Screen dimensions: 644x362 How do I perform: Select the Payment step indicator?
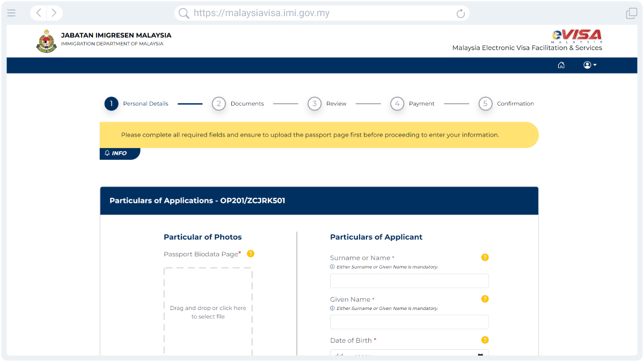pos(413,104)
